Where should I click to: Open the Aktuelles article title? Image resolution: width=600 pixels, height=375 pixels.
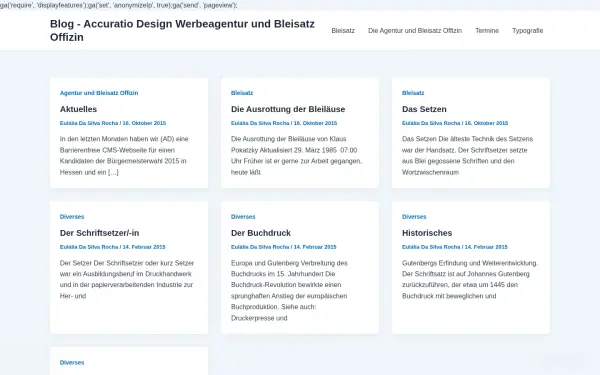pyautogui.click(x=78, y=109)
